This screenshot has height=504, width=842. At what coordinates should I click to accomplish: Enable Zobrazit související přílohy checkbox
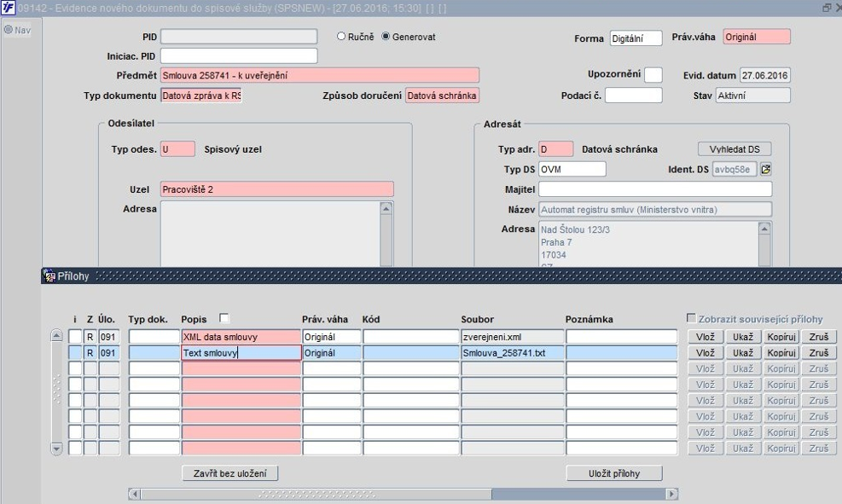coord(692,318)
